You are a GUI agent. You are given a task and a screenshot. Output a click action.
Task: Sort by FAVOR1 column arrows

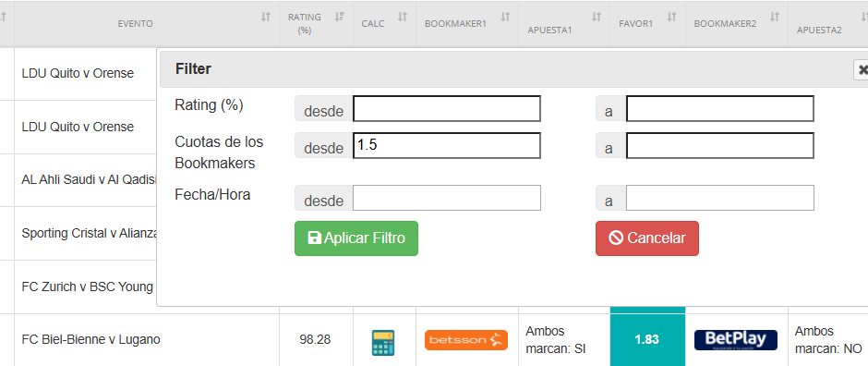(x=671, y=18)
